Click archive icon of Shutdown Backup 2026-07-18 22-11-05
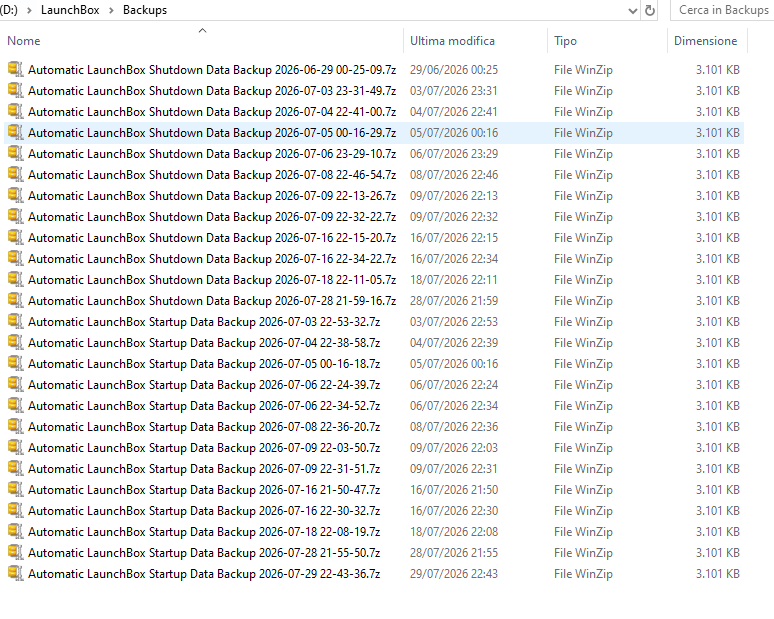The image size is (774, 619). (15, 279)
